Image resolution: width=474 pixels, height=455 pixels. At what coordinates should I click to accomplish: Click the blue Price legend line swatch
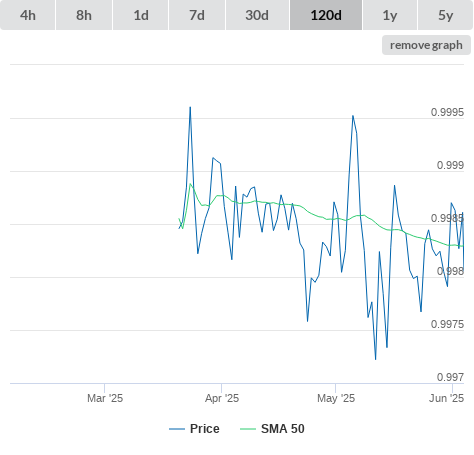(177, 429)
